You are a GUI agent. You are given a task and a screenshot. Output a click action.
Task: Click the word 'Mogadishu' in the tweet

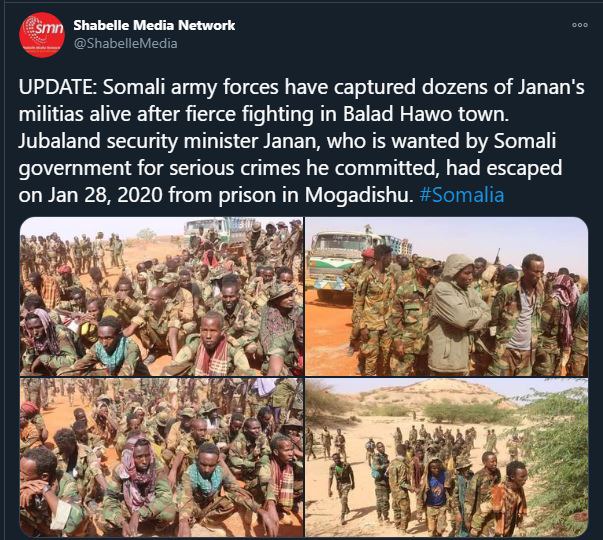(x=359, y=195)
